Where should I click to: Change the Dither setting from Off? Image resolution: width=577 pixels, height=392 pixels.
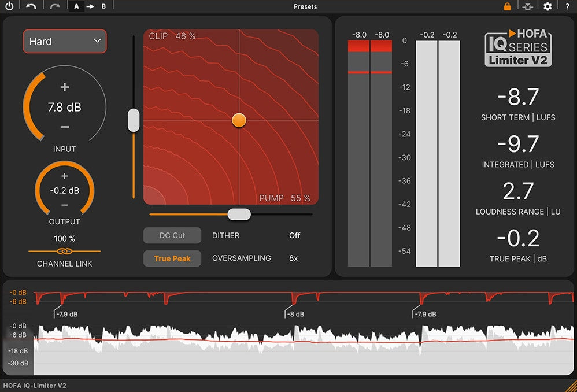[x=294, y=235]
